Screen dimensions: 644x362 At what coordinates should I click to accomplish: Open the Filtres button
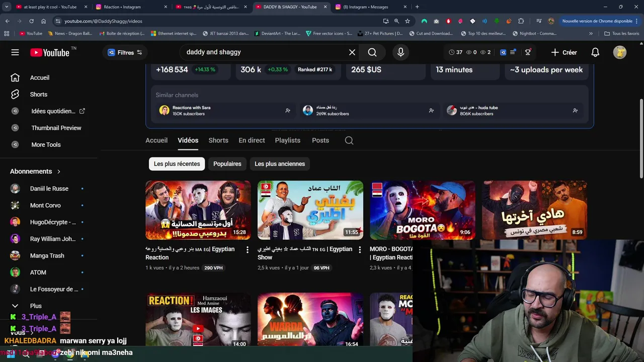click(125, 52)
